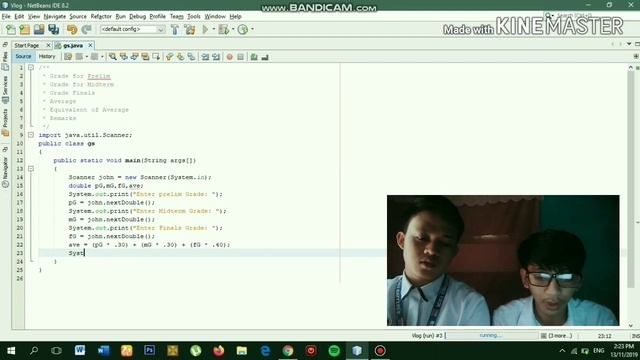This screenshot has width=640, height=360.
Task: Open Spotify from the taskbar
Action: pyautogui.click(x=334, y=351)
